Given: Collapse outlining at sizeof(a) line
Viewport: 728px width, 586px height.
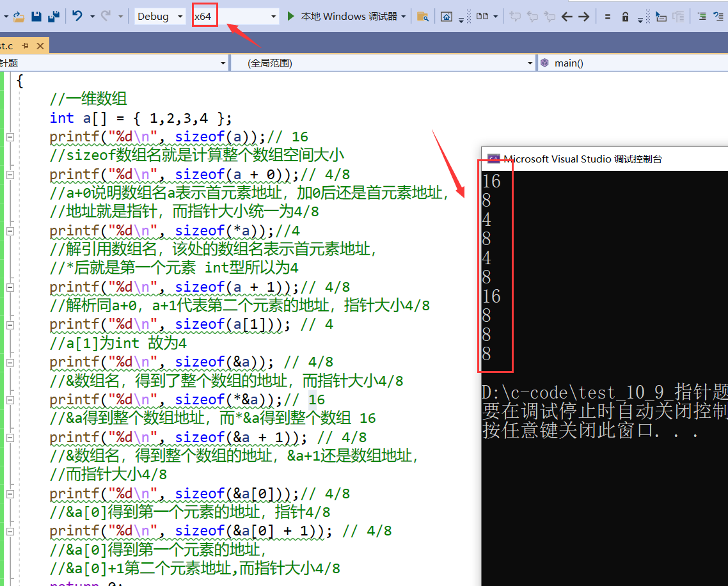Looking at the screenshot, I should click(10, 137).
